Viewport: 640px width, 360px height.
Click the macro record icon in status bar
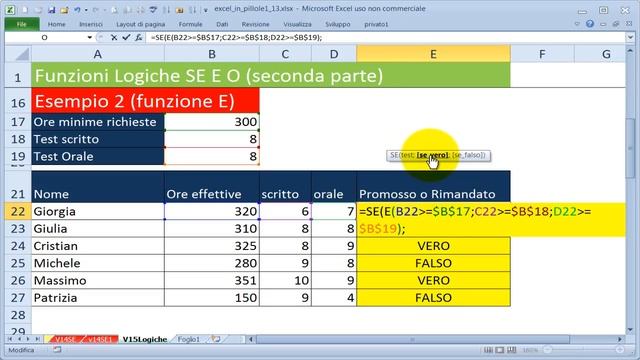[57, 350]
